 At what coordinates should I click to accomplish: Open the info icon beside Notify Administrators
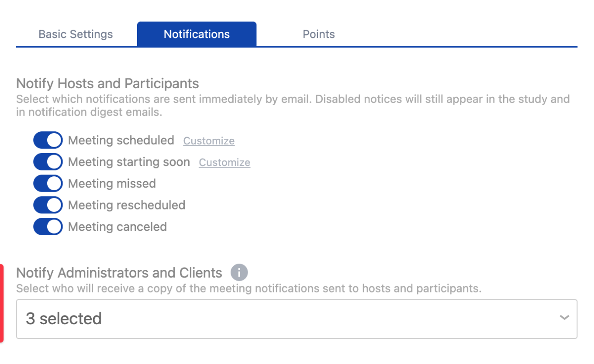click(x=239, y=273)
